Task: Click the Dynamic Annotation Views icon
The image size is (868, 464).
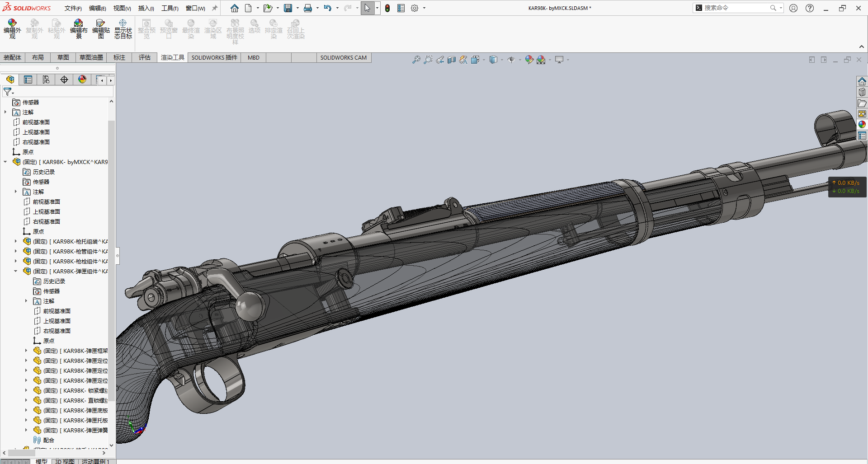Action: 463,60
